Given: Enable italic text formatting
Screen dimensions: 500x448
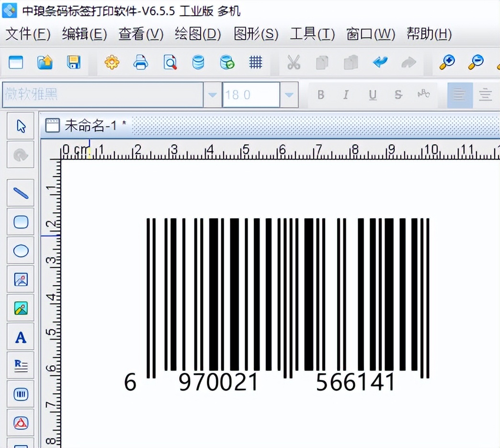Looking at the screenshot, I should (x=346, y=94).
